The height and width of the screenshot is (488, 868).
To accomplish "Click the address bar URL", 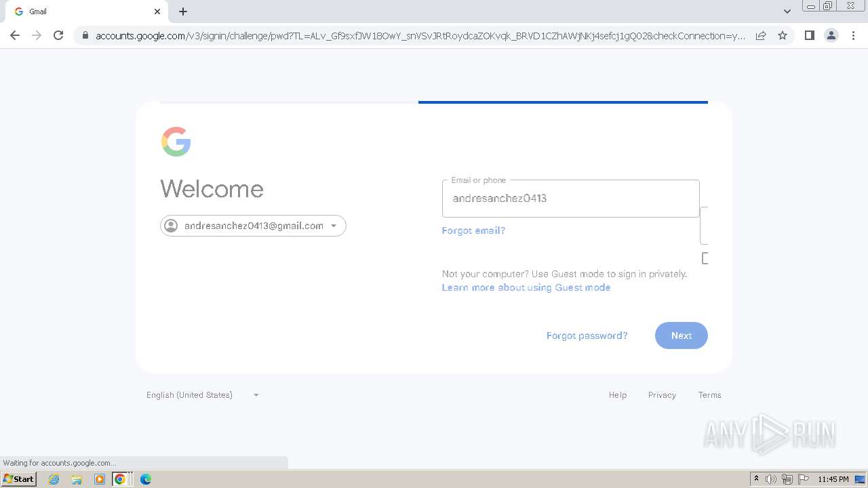I will pyautogui.click(x=420, y=35).
